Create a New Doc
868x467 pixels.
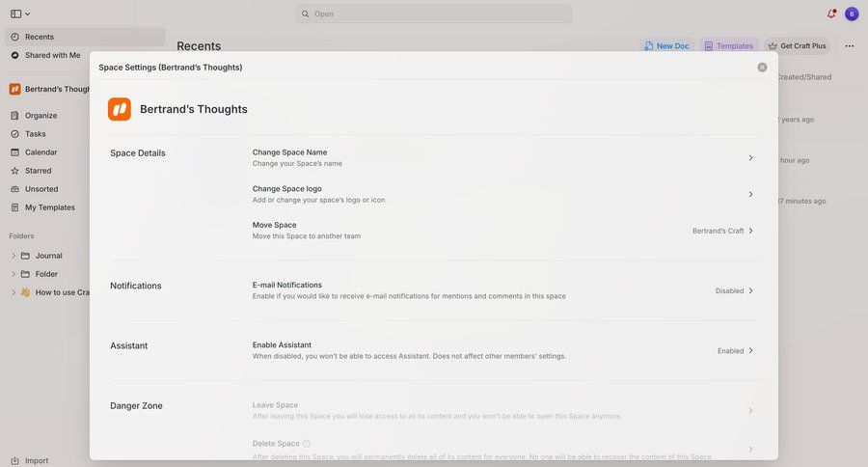tap(667, 46)
